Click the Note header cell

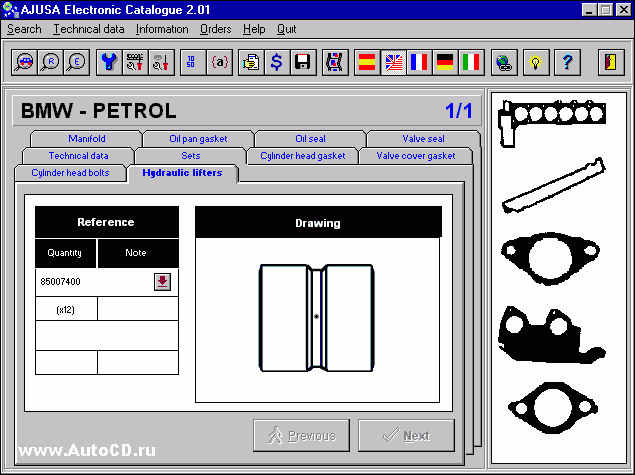pyautogui.click(x=138, y=253)
